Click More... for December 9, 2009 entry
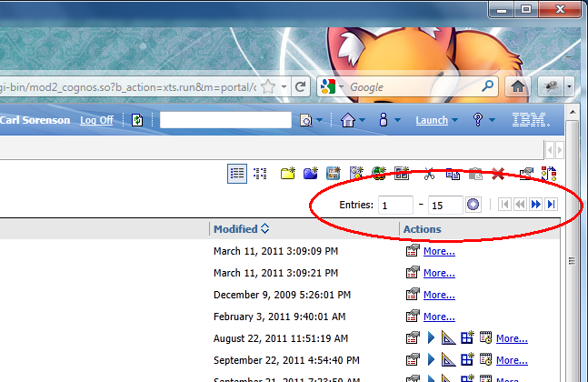The width and height of the screenshot is (588, 382). point(439,295)
